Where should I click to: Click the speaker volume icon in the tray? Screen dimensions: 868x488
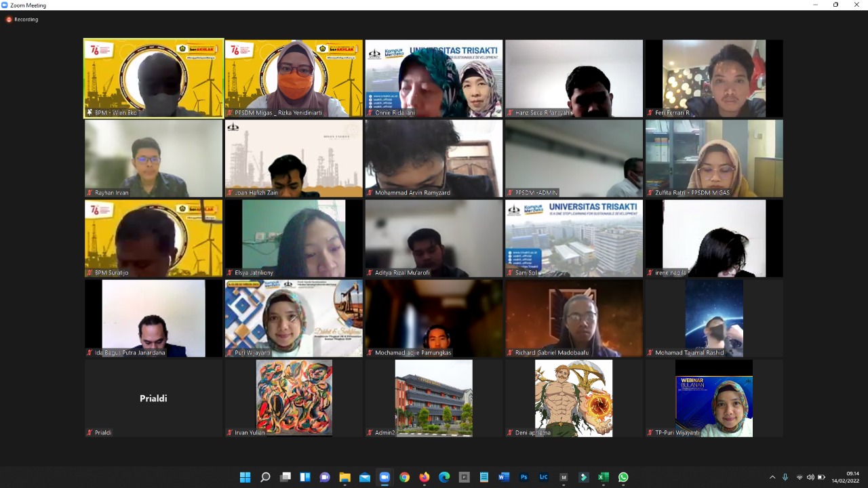pos(810,477)
